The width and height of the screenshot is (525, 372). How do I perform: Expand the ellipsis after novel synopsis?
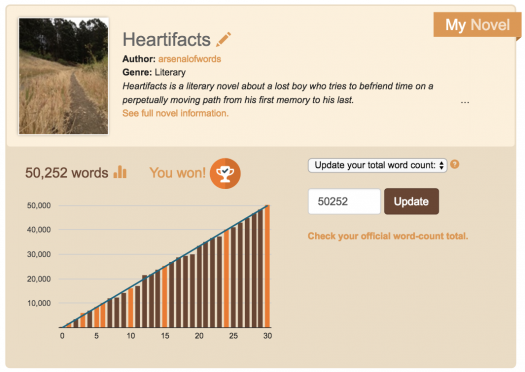[465, 102]
